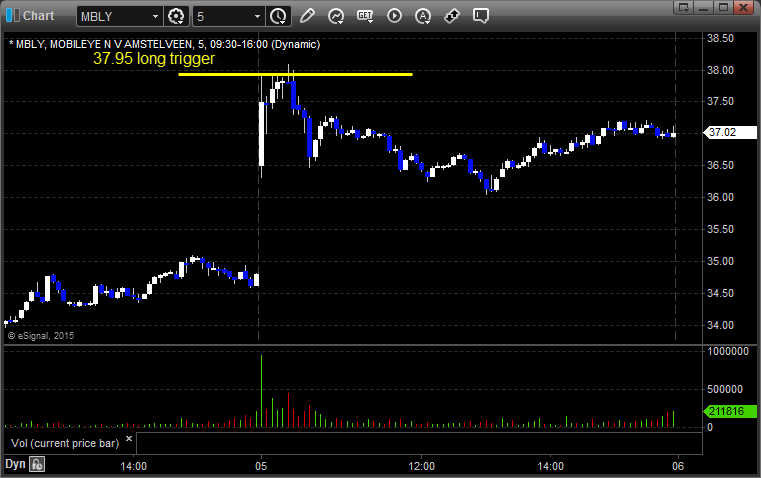Click the 06 date label on time axis

coord(678,466)
